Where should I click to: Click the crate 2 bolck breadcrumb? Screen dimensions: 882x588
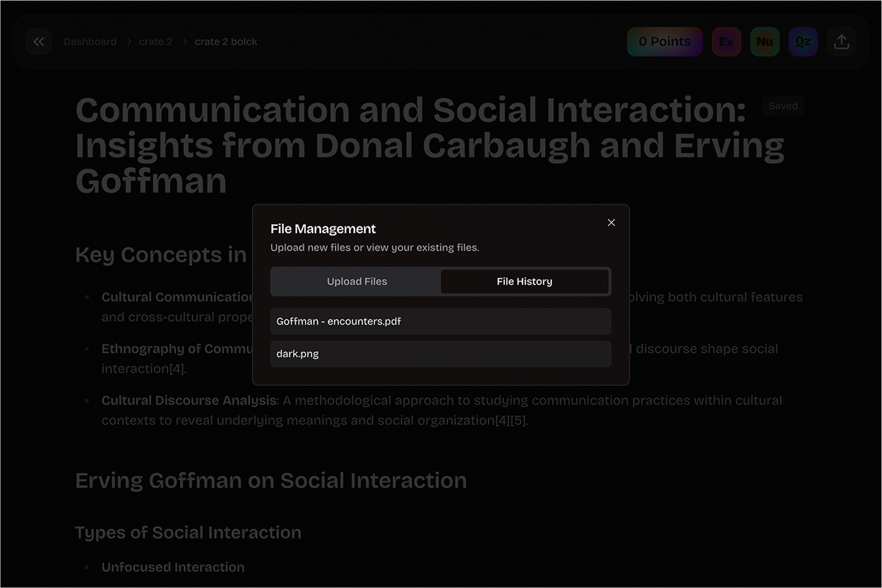pos(226,42)
